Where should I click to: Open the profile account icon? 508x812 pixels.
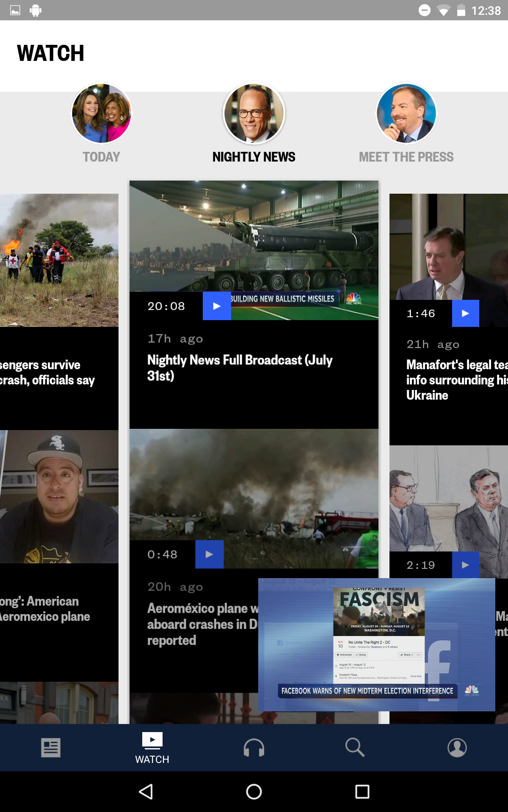pos(457,748)
